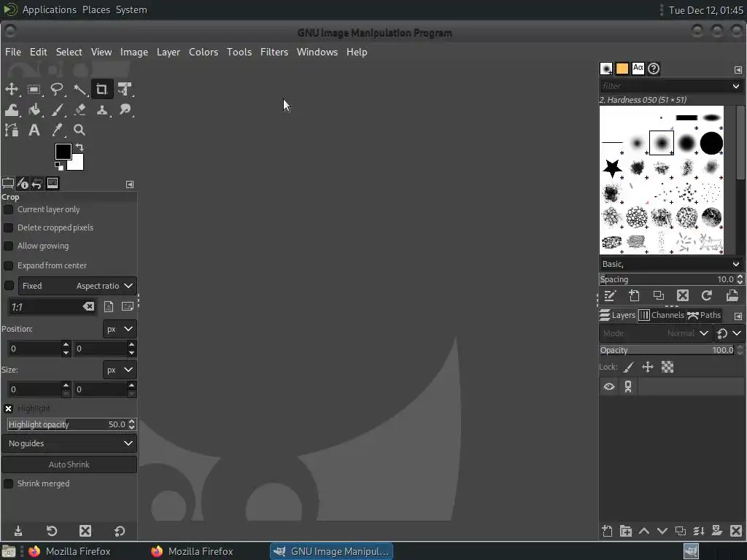Open the Basic brush tag dropdown
The height and width of the screenshot is (560, 747).
[671, 264]
